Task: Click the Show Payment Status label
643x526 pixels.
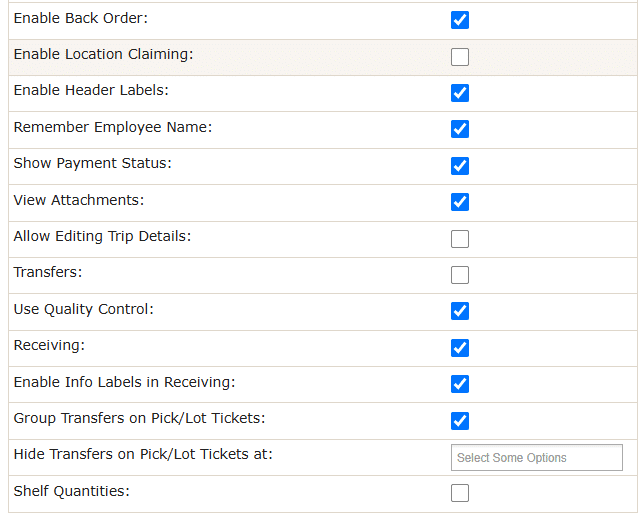Action: coord(93,163)
